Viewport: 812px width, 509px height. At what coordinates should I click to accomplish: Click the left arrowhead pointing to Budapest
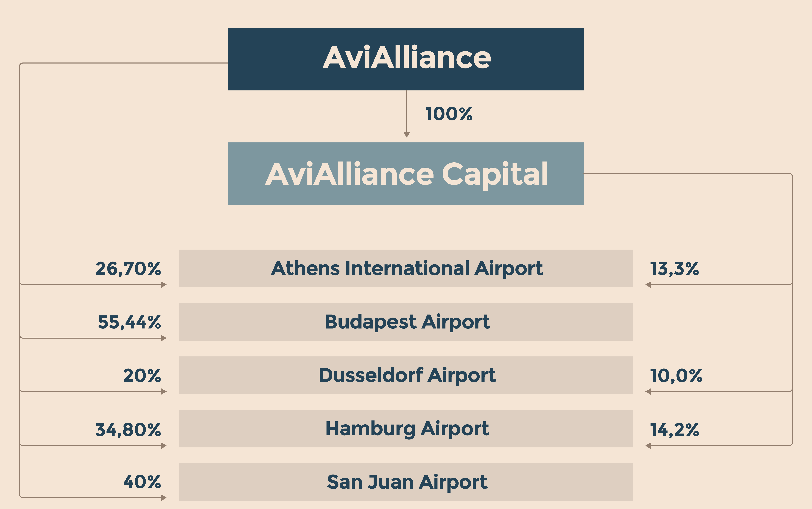coord(164,338)
